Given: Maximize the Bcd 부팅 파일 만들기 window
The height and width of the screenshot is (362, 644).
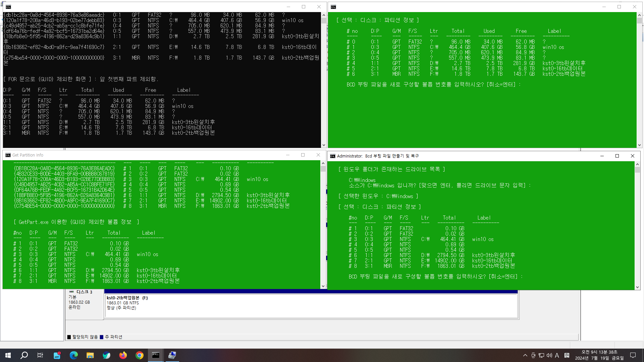Looking at the screenshot, I should 617,156.
